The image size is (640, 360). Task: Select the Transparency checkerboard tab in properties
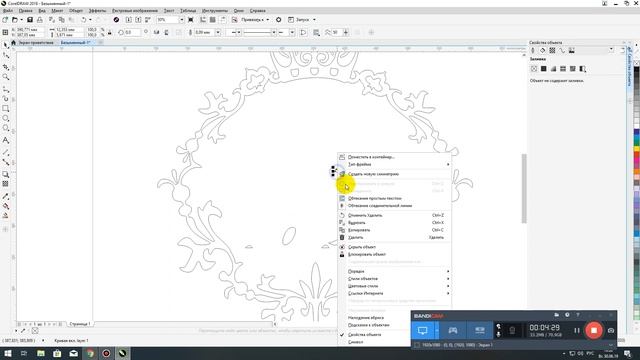tap(552, 50)
